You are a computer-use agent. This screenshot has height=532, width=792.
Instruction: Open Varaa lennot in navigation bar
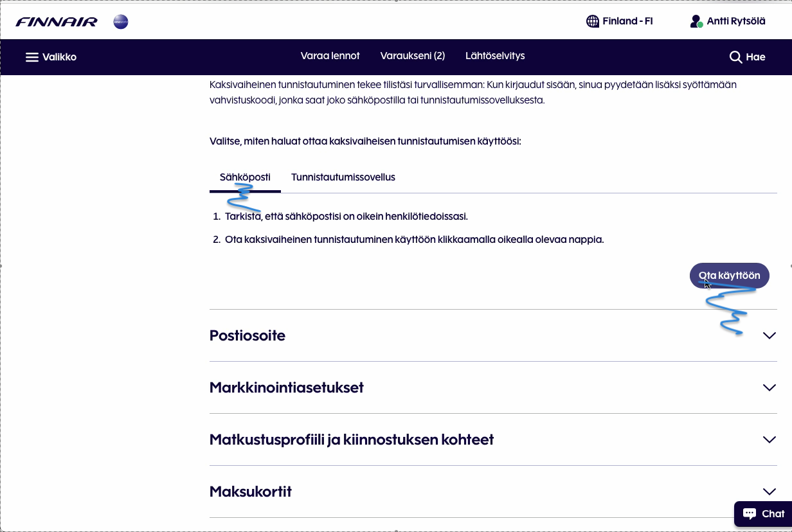coord(330,56)
